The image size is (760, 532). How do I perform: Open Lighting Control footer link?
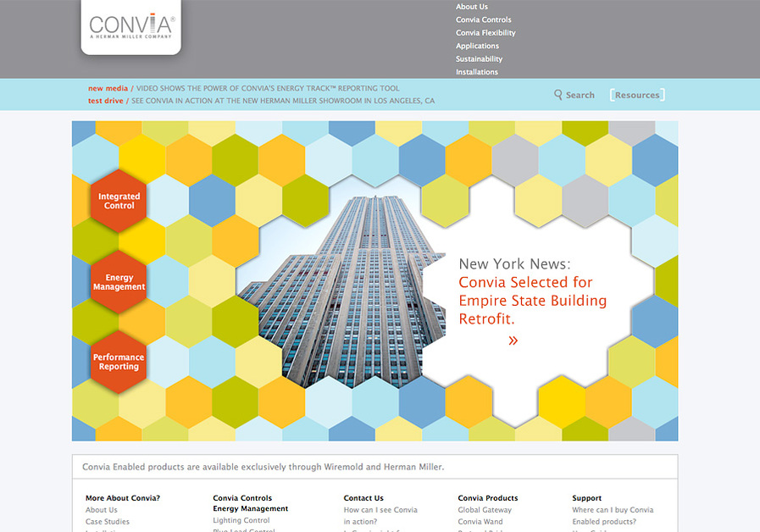point(241,520)
